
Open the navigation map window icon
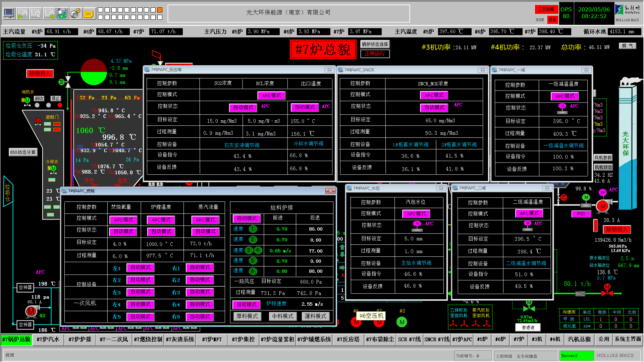click(62, 13)
